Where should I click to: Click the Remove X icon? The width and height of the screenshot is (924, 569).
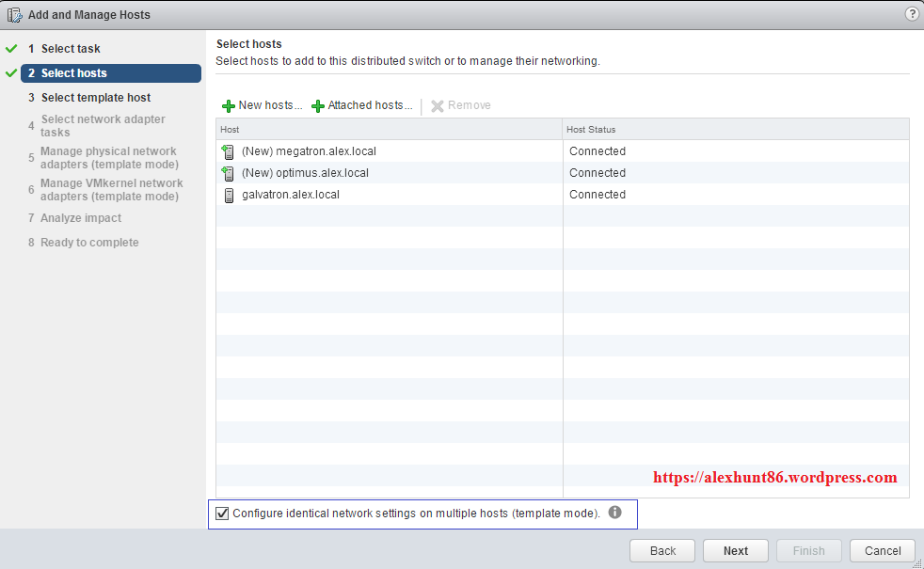pyautogui.click(x=438, y=106)
